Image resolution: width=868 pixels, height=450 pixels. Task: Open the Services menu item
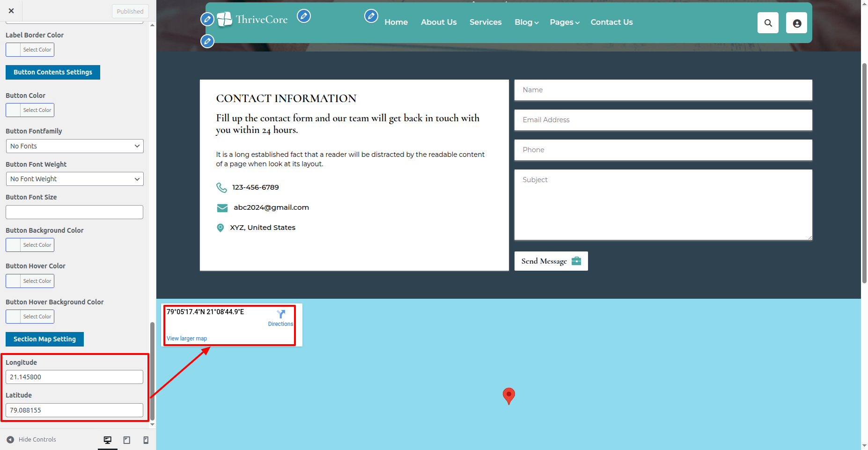tap(485, 22)
